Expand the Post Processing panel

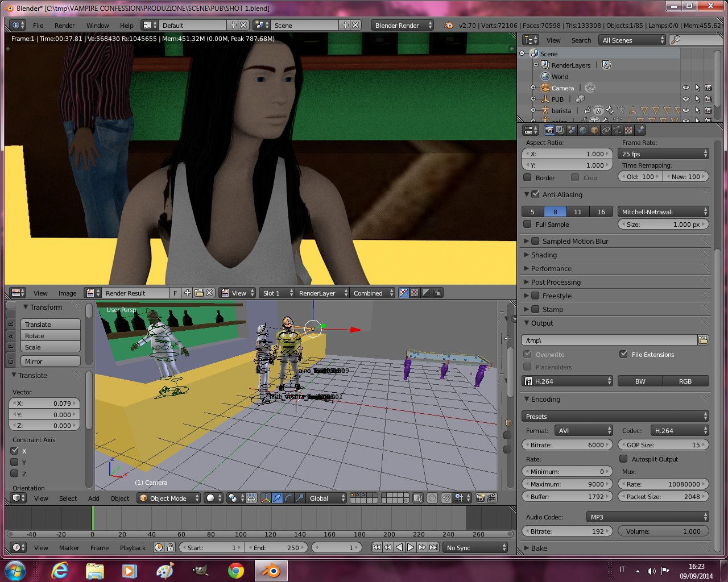click(x=556, y=282)
